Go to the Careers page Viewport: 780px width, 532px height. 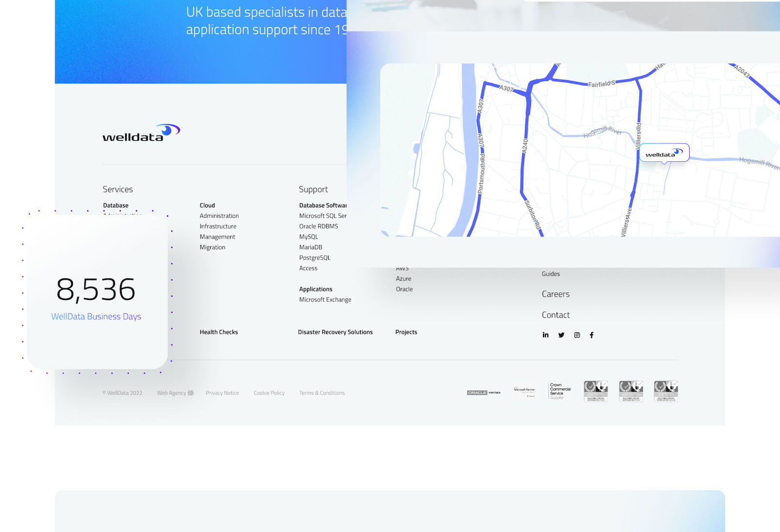[555, 294]
